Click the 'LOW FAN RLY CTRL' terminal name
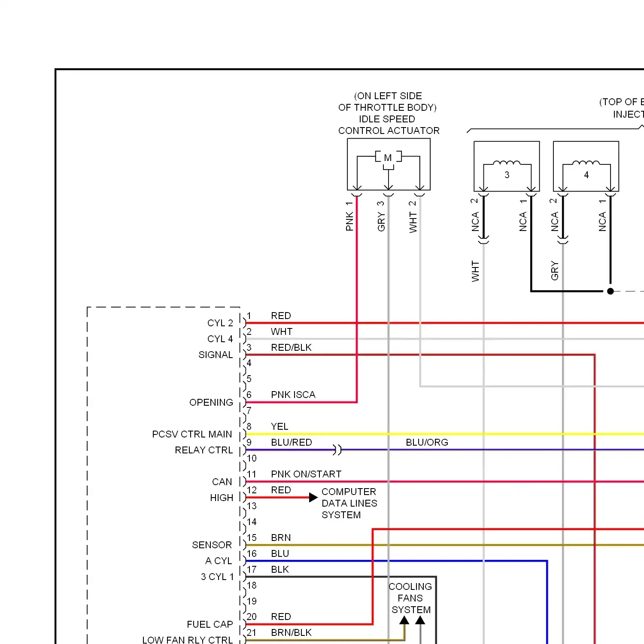This screenshot has width=644, height=644. (x=187, y=640)
